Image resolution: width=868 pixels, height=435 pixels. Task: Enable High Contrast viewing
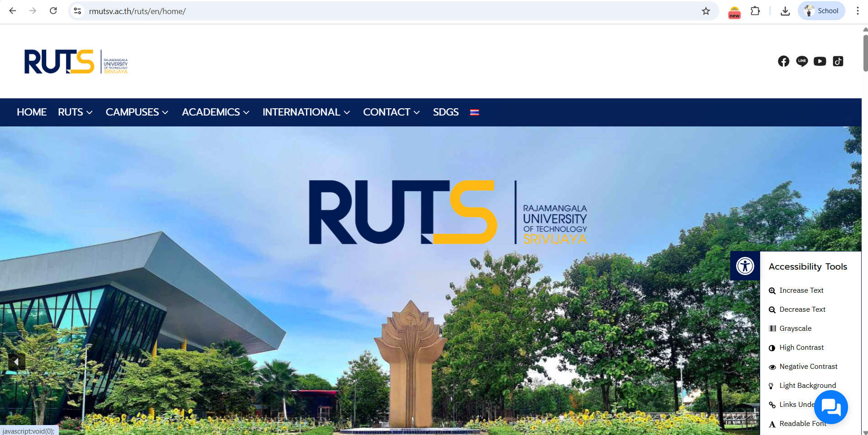[x=801, y=347]
